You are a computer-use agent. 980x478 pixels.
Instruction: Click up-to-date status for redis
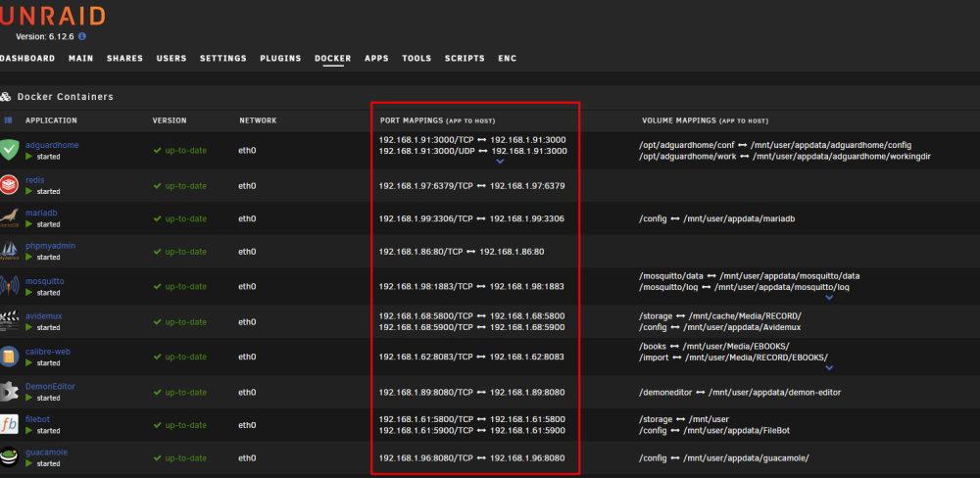coord(180,185)
